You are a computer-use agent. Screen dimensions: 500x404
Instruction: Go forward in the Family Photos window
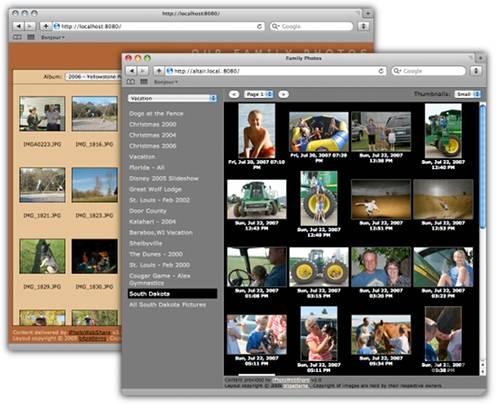[143, 71]
